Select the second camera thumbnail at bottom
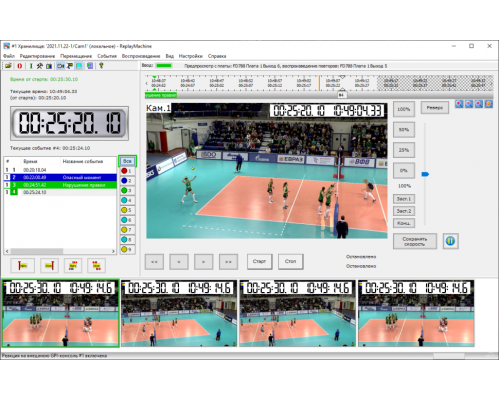 pos(179,313)
